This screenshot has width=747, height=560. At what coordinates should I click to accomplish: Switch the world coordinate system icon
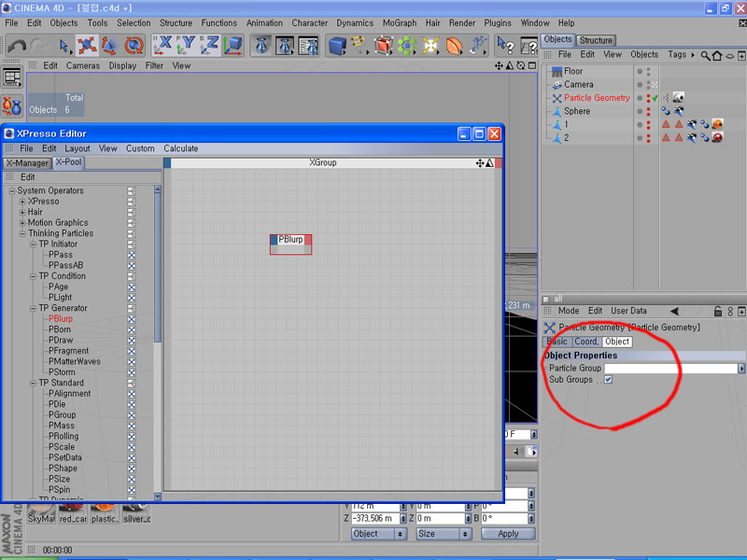[x=233, y=46]
